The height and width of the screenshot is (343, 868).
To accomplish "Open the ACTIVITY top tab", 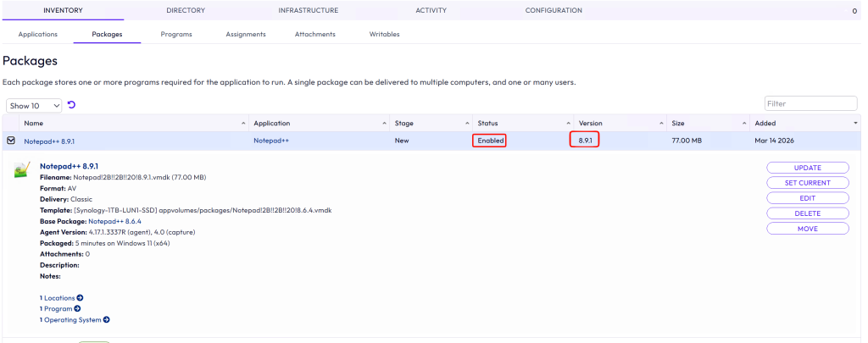I will (x=431, y=10).
